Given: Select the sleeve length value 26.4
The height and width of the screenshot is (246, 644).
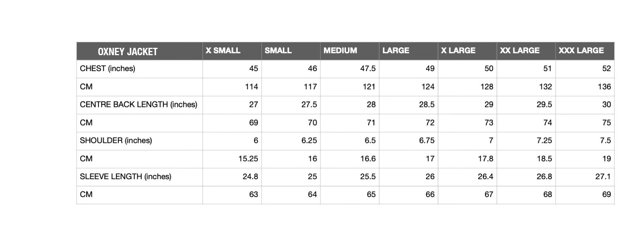Looking at the screenshot, I should coord(485,176).
